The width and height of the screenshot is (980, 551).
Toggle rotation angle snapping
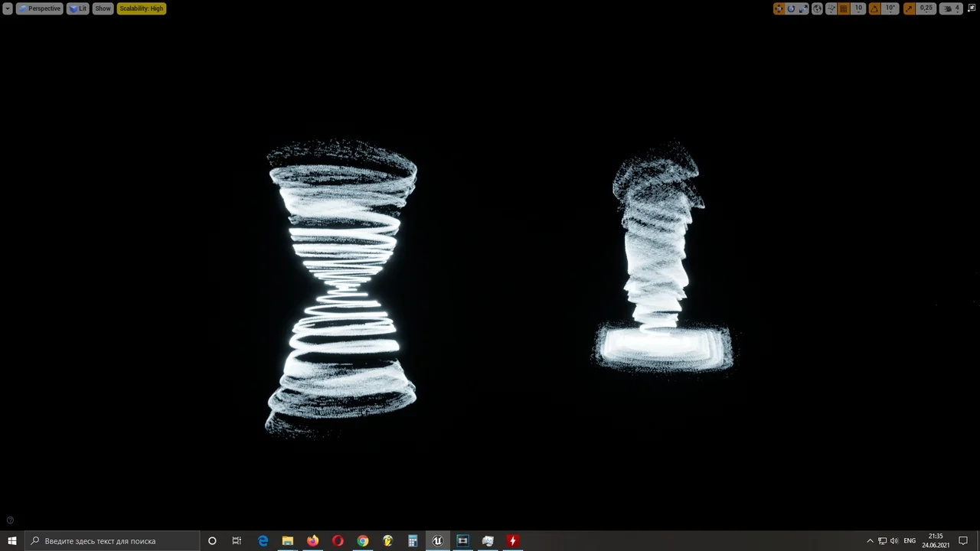[874, 8]
